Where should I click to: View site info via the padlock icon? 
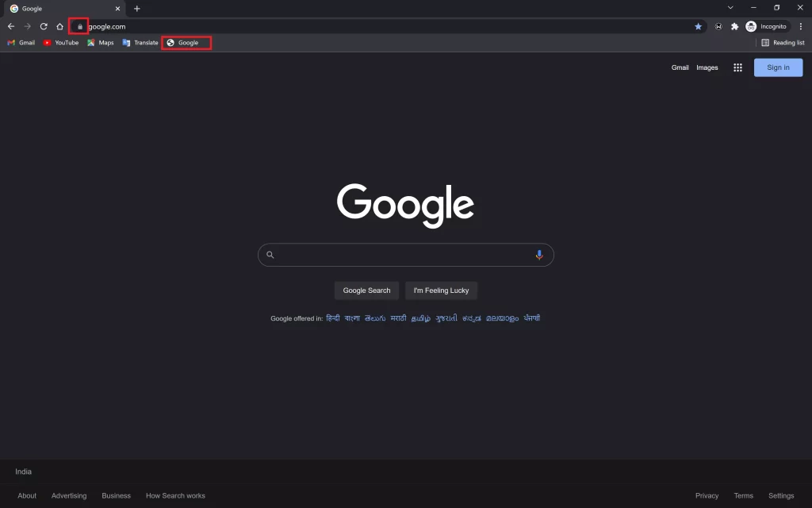[x=80, y=26]
